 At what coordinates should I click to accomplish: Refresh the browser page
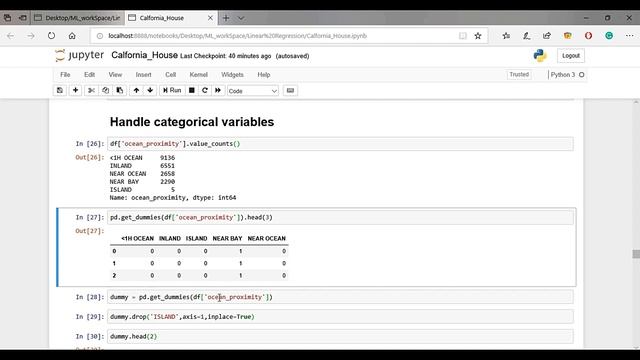point(51,36)
